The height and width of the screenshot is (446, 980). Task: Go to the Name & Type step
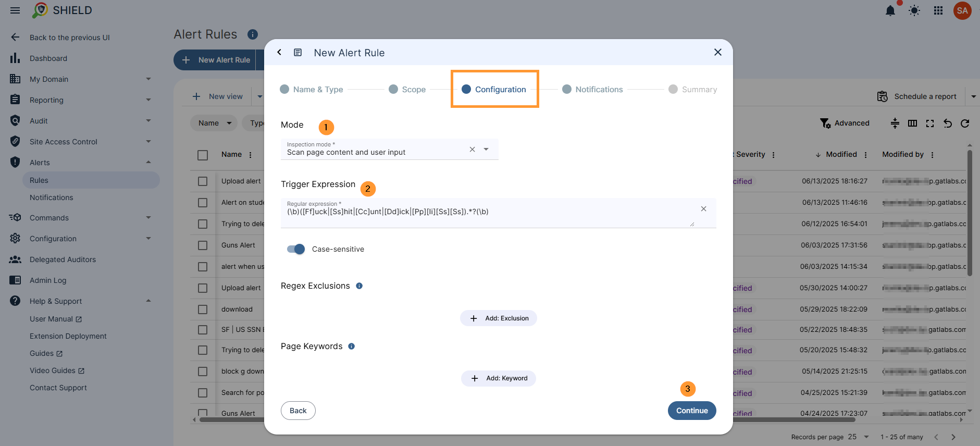tap(312, 90)
